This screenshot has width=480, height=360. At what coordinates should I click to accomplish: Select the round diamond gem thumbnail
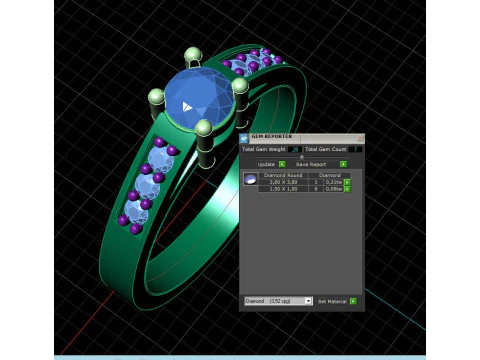(250, 179)
